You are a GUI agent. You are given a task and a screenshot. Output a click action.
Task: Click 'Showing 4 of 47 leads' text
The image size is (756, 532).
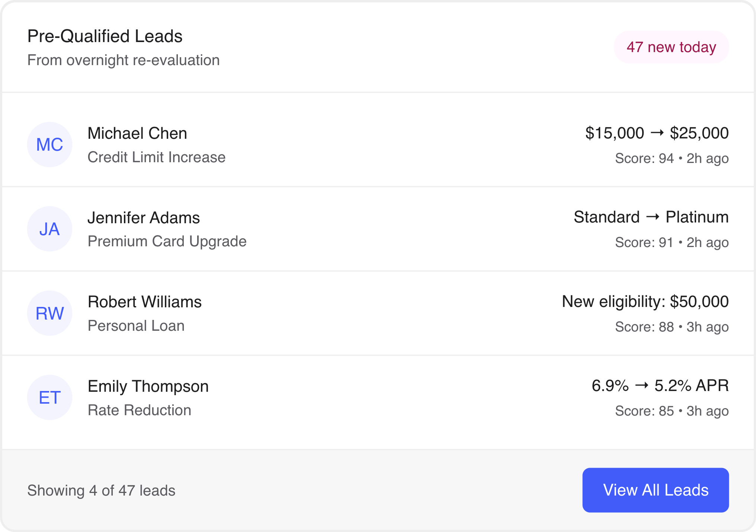[x=102, y=490]
